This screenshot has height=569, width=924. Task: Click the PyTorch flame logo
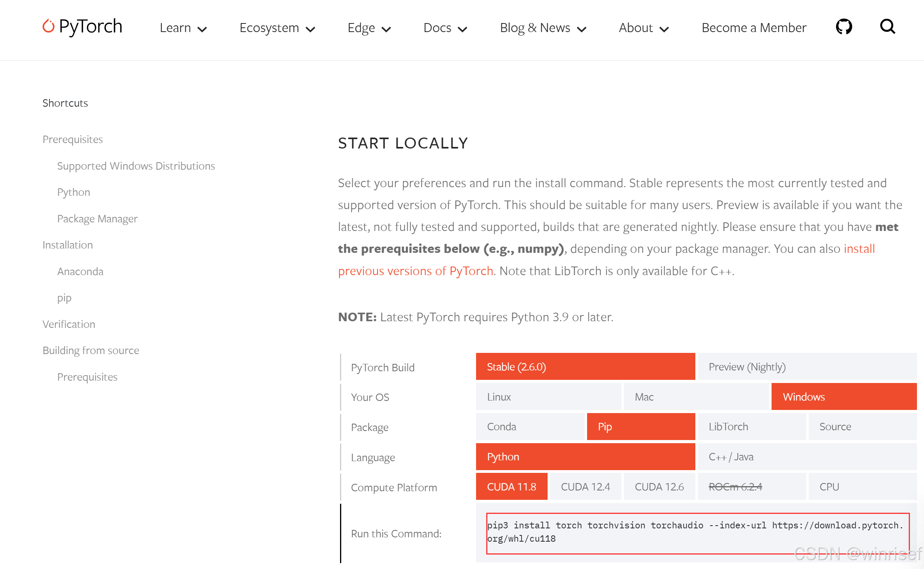click(48, 26)
